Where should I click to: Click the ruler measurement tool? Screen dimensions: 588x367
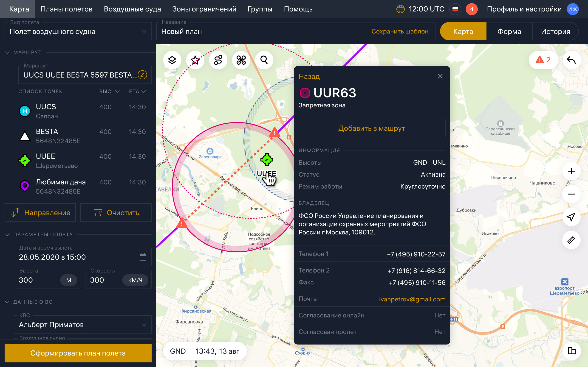571,240
